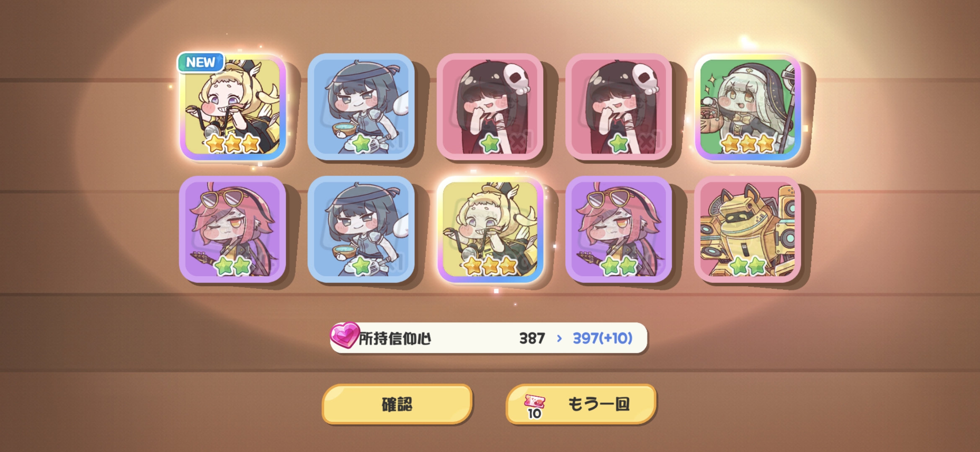Viewport: 980px width, 452px height.
Task: Tap the NEW badge on first card
Action: point(201,62)
